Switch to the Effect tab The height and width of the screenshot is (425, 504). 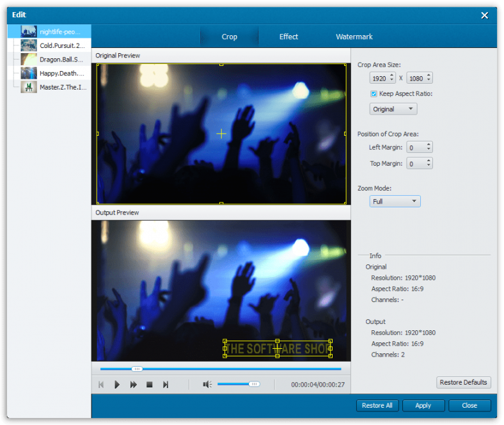(288, 36)
